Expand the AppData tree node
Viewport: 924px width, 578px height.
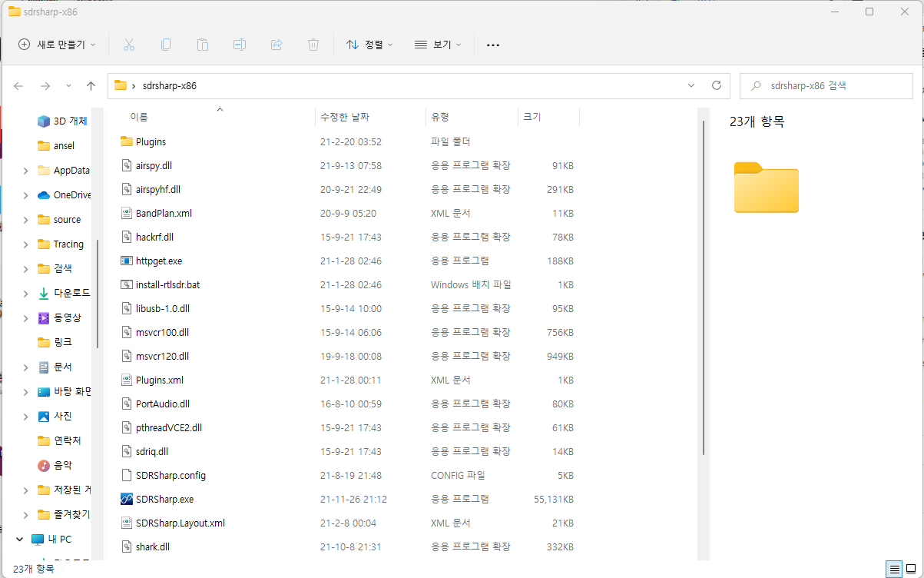tap(25, 170)
